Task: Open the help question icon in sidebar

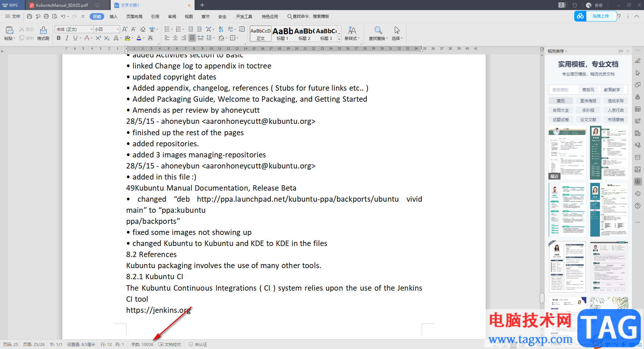Action: 638,206
